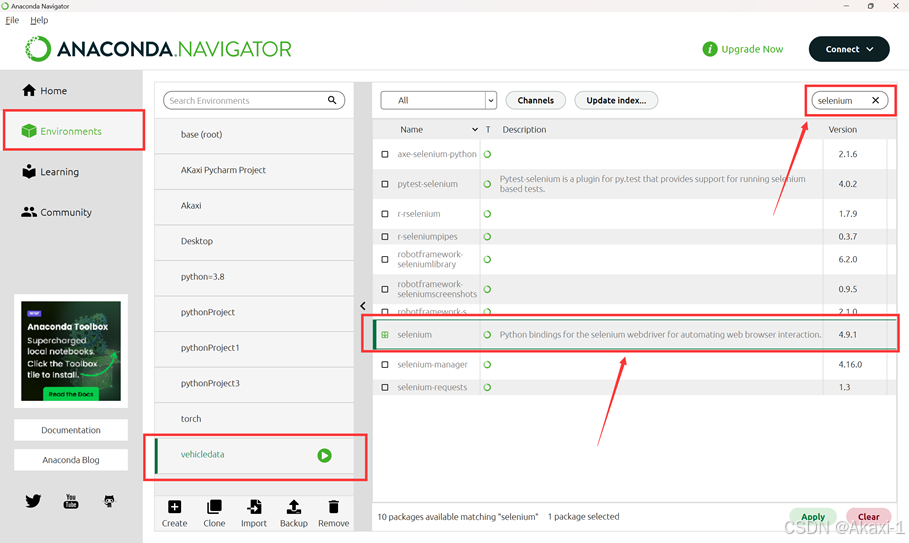Screen dimensions: 909x543
Task: Open the File menu
Action: tap(12, 20)
